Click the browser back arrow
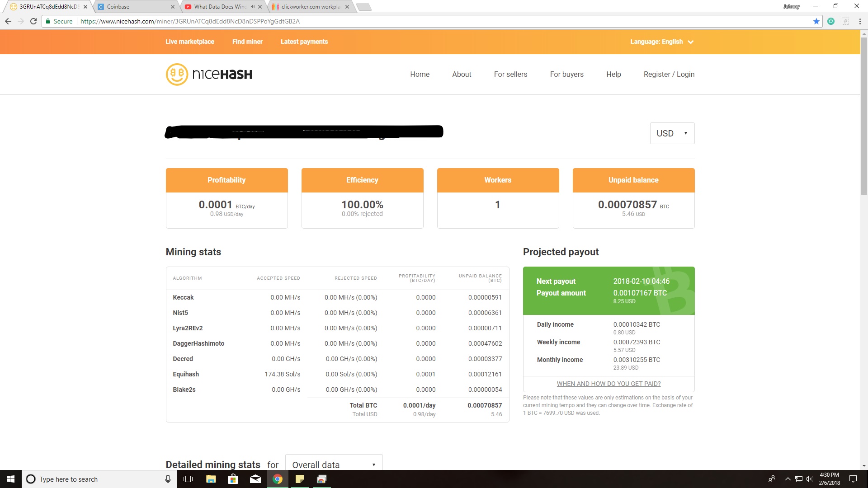Image resolution: width=868 pixels, height=488 pixels. 8,21
